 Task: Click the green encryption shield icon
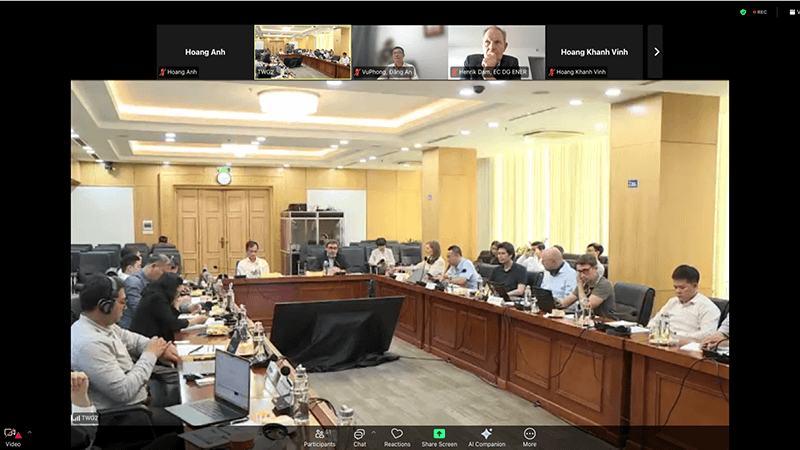coord(743,12)
